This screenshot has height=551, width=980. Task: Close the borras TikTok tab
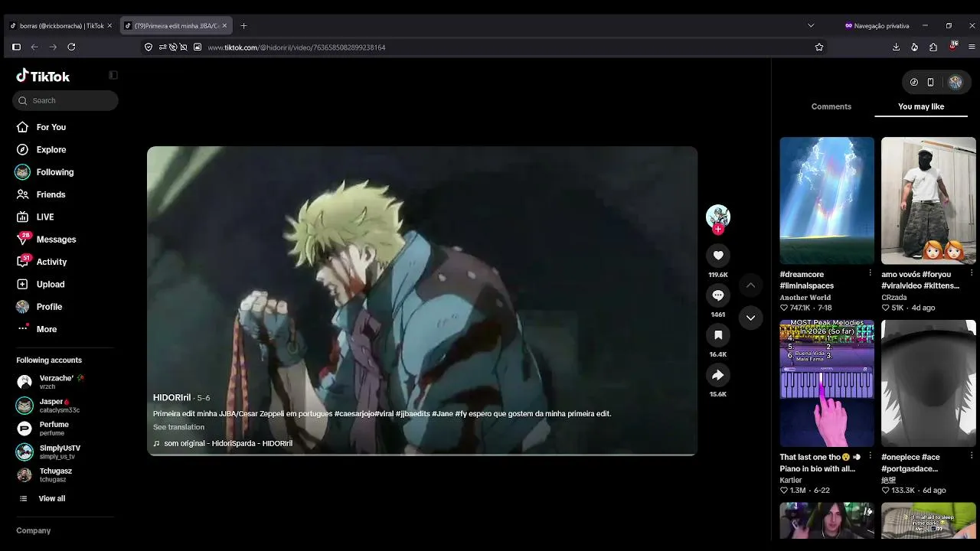click(x=109, y=25)
